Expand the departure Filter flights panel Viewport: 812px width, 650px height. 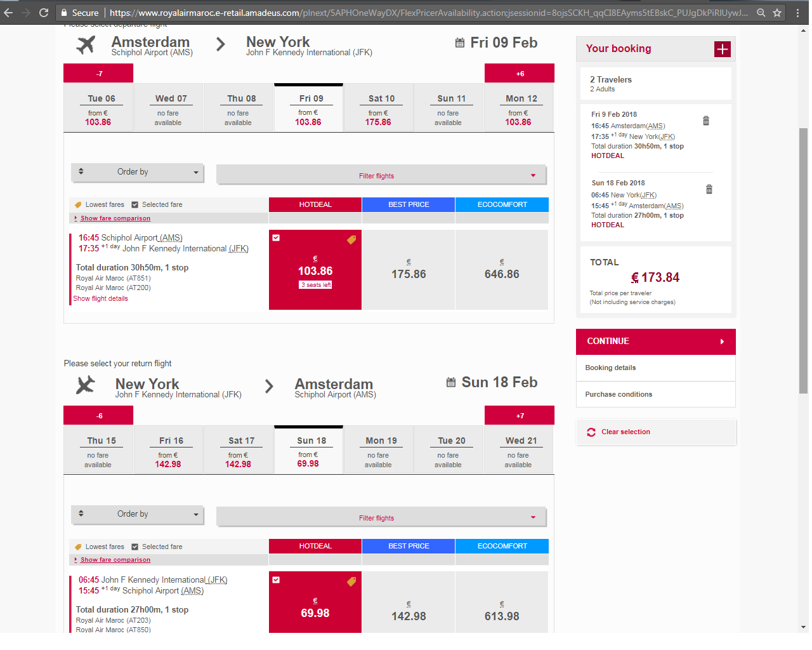[381, 176]
